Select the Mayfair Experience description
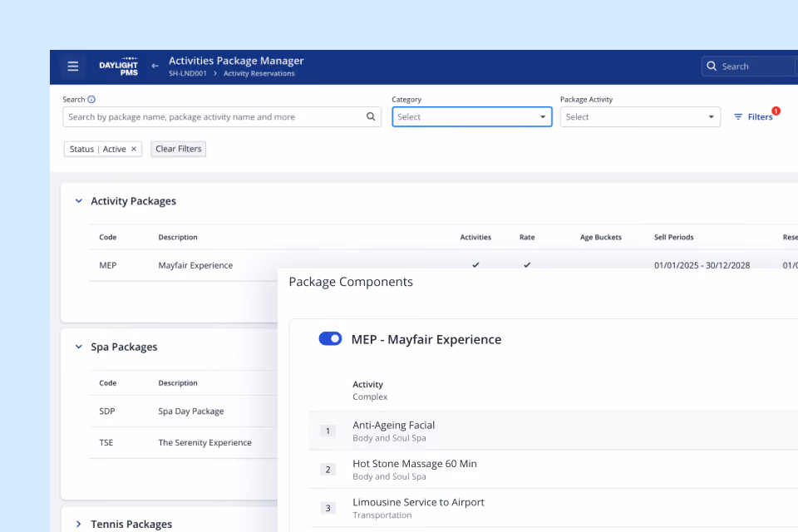This screenshot has height=532, width=798. click(x=195, y=265)
